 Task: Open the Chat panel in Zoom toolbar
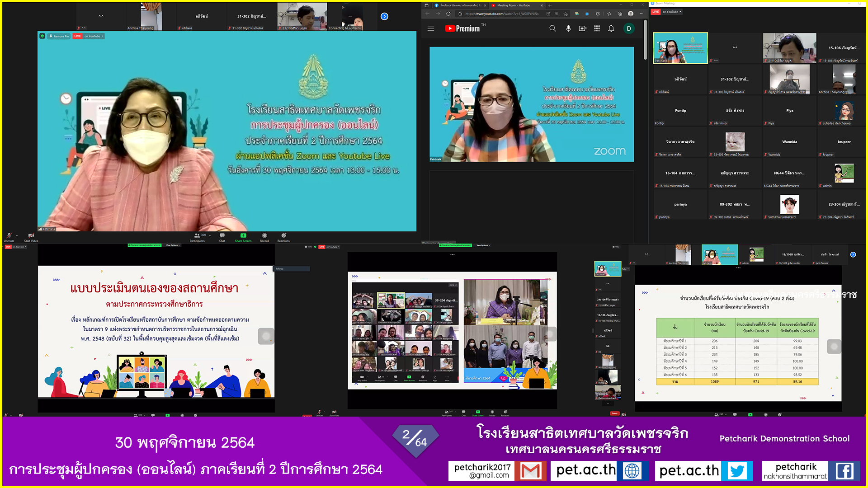(222, 237)
